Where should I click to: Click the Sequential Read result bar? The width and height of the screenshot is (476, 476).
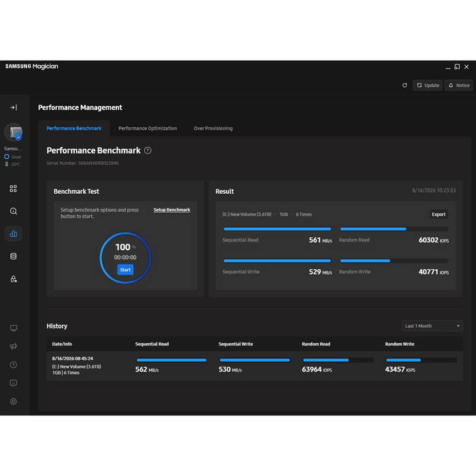[277, 229]
